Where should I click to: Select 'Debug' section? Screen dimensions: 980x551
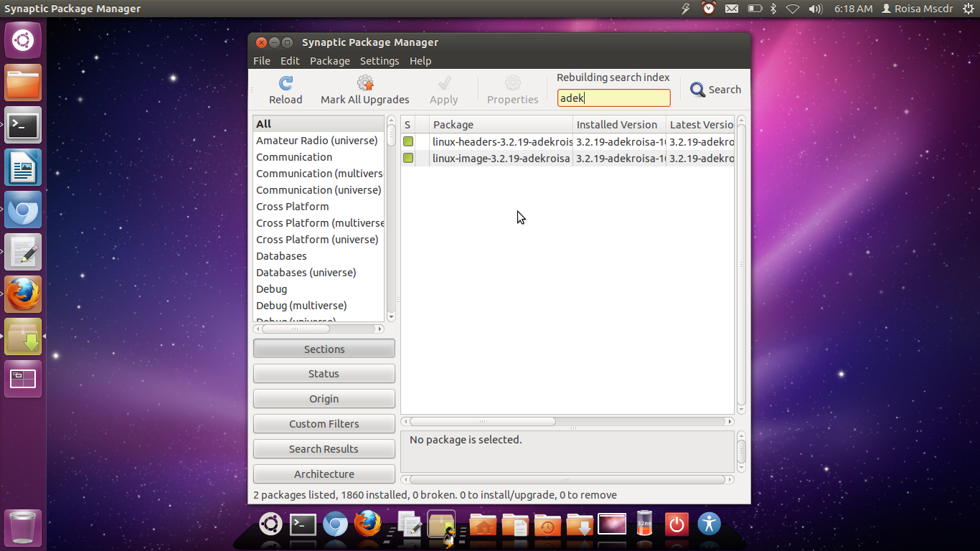click(319, 289)
